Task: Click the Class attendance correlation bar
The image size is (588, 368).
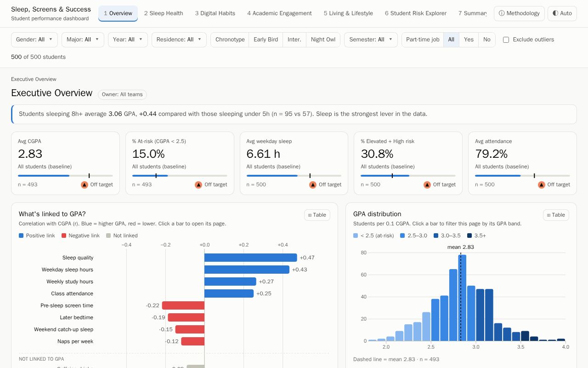Action: 229,293
